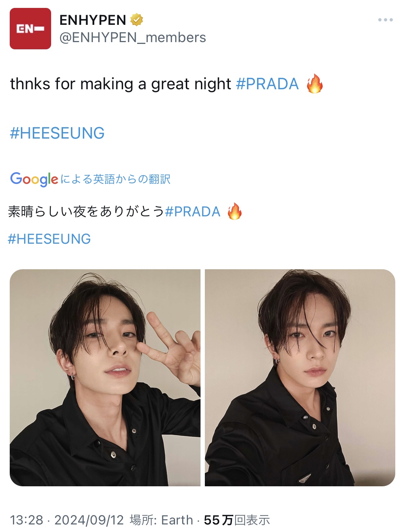405x532 pixels.
Task: Open the #PRADA hashtag in Japanese translation
Action: (193, 212)
